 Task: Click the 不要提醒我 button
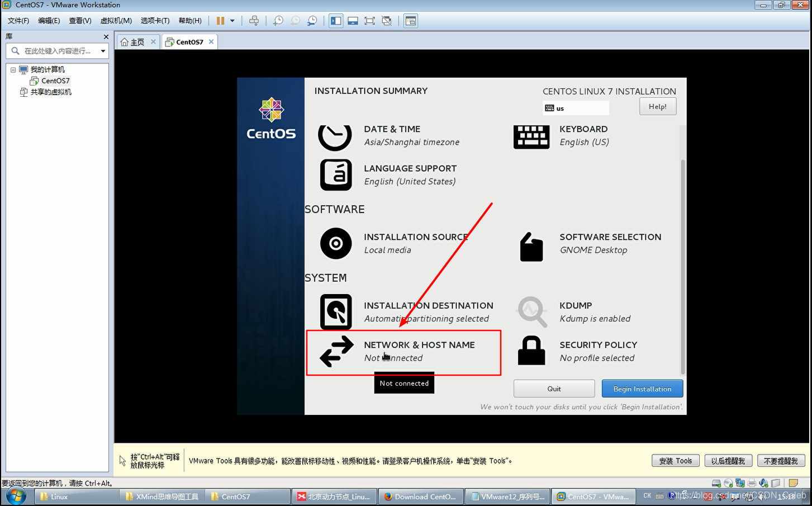[x=781, y=461]
